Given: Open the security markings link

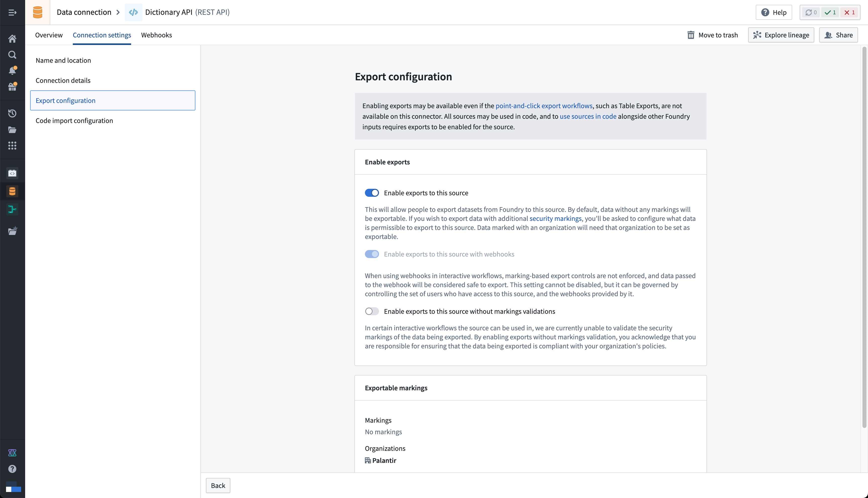Looking at the screenshot, I should coord(555,219).
